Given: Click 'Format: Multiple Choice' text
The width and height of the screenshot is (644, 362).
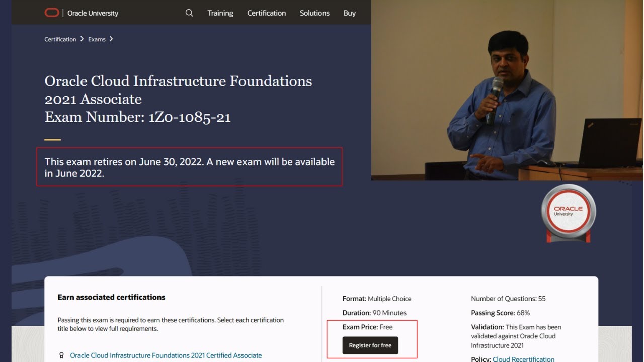Looking at the screenshot, I should 377,299.
